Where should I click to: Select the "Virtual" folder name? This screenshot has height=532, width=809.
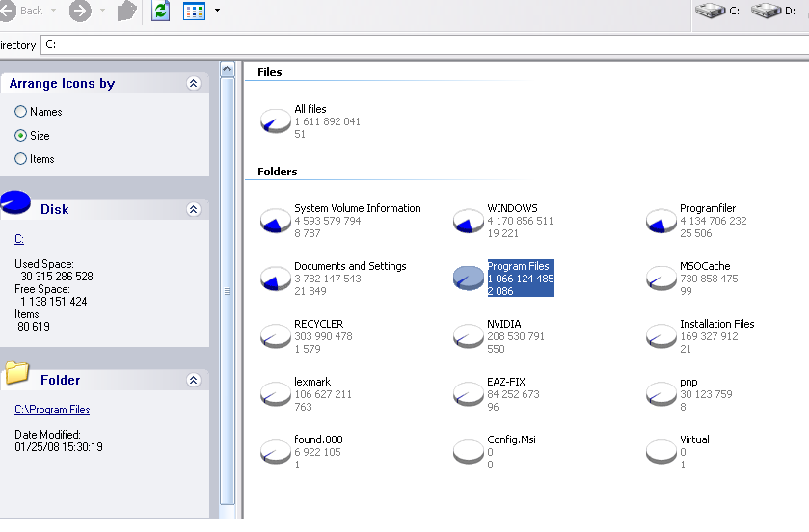[x=694, y=439]
